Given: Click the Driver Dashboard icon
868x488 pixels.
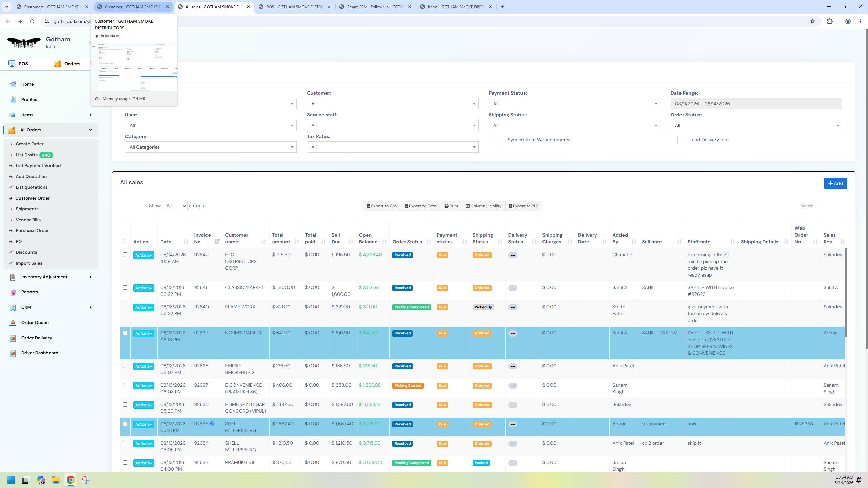Looking at the screenshot, I should (13, 353).
